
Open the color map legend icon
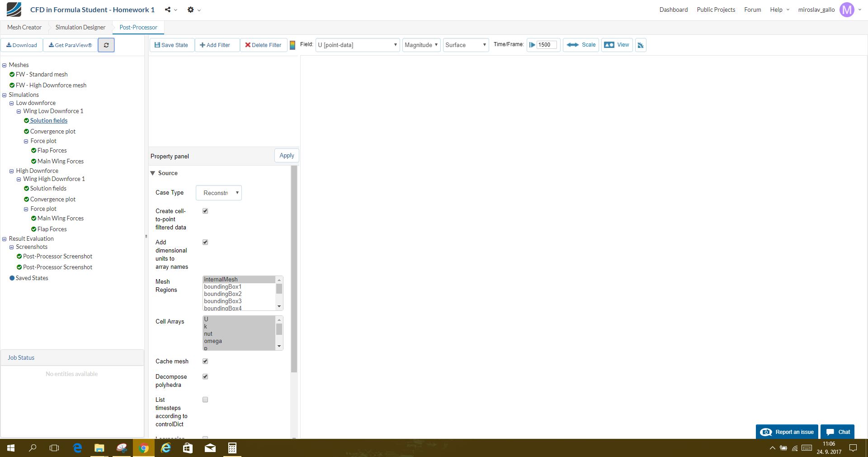292,45
